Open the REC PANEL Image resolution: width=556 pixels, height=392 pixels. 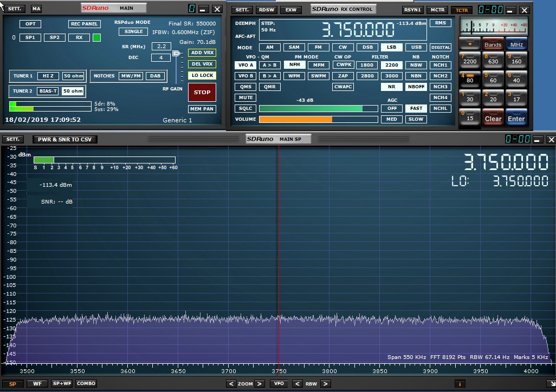[x=84, y=24]
